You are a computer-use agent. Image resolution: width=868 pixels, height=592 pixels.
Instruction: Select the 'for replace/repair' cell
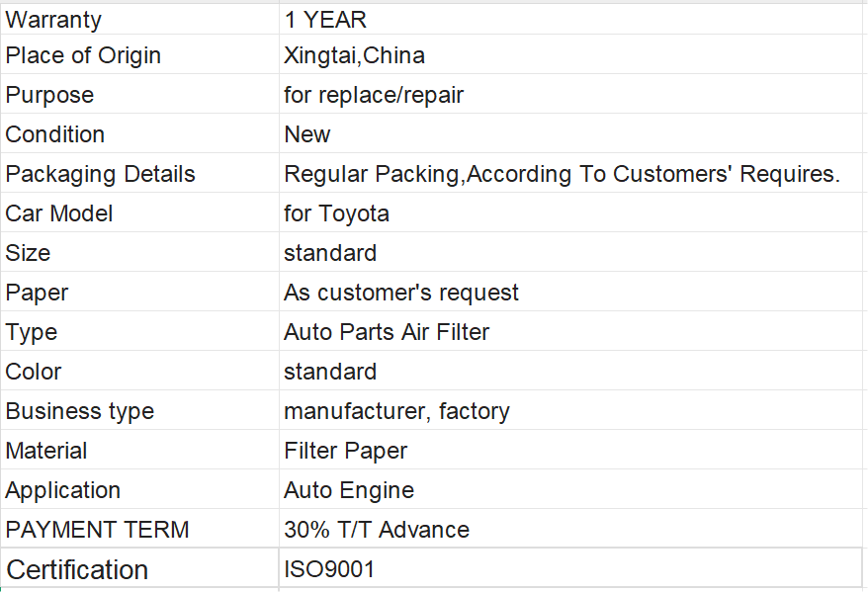click(x=374, y=95)
